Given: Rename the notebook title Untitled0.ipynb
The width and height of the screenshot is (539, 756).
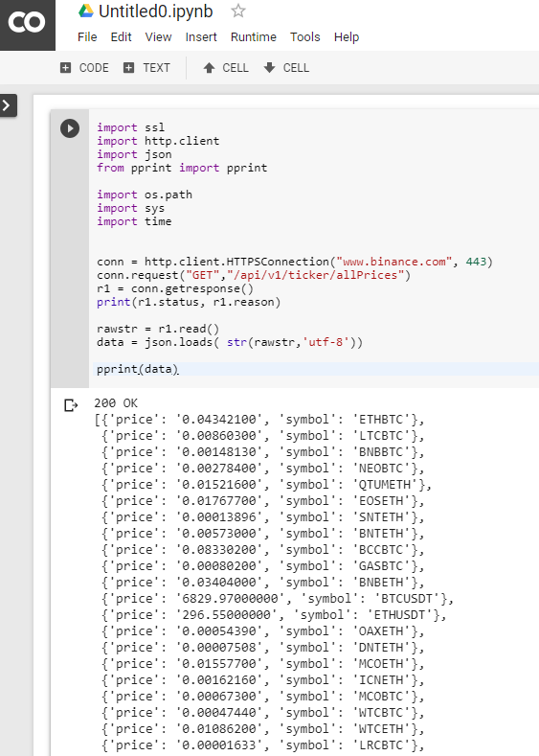Looking at the screenshot, I should (x=156, y=11).
